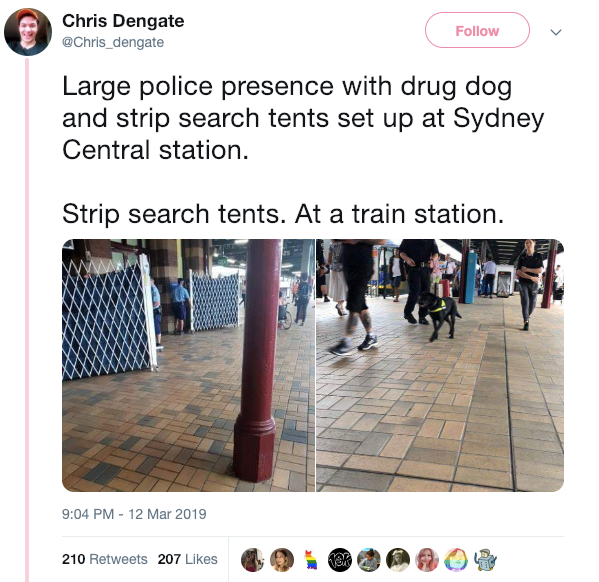Open second liker avatar with long hair
599x582 pixels.
point(282,560)
